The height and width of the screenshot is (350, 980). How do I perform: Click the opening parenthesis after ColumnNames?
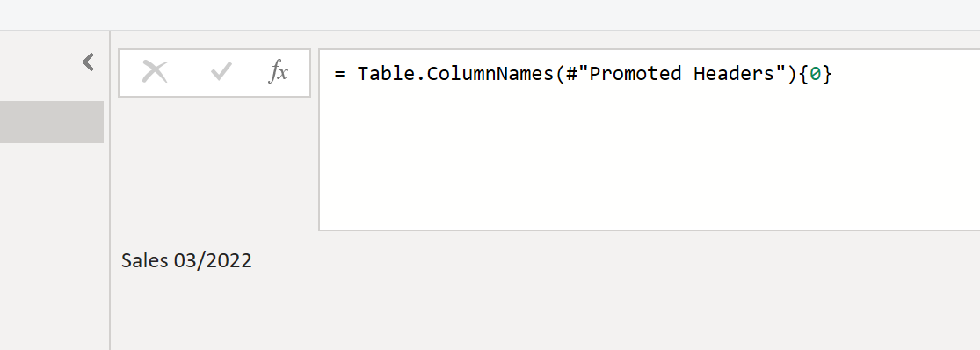click(x=559, y=74)
